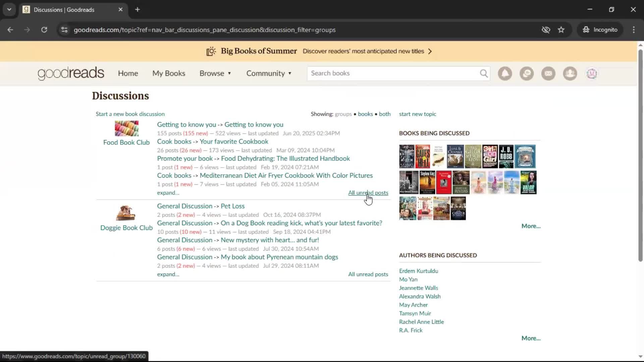This screenshot has width=644, height=362.
Task: Filter discussions to show groups
Action: [x=343, y=114]
